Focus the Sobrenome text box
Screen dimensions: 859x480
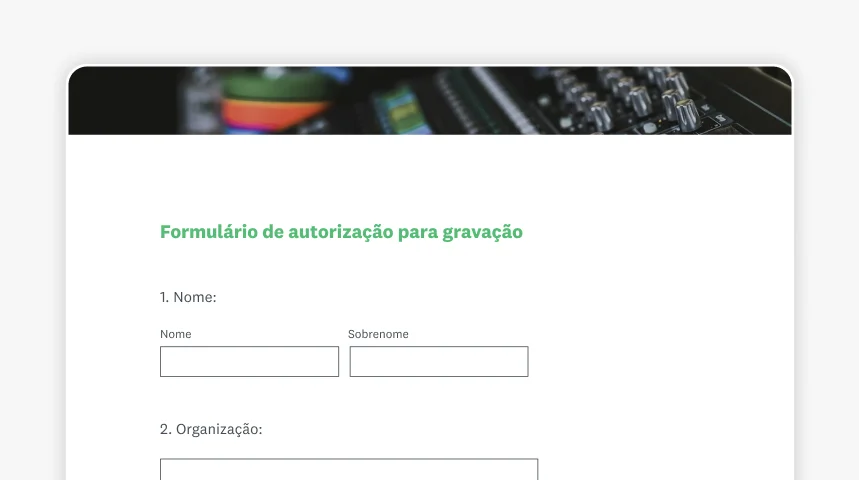pos(439,361)
